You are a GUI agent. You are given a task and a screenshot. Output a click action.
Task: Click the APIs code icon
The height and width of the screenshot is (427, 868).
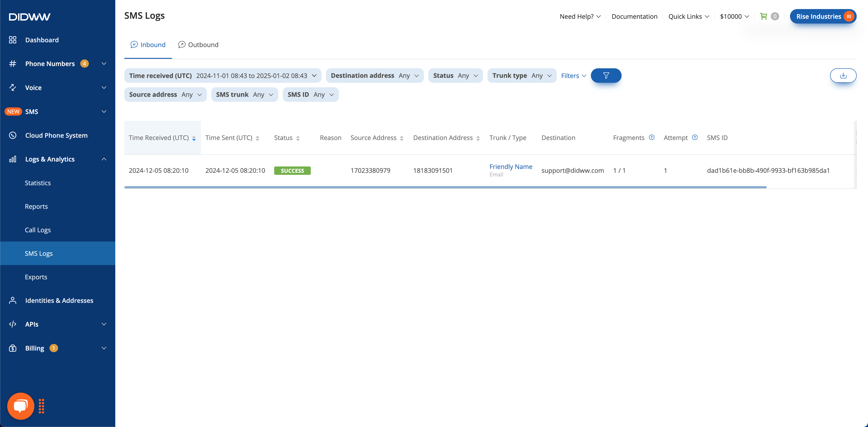pyautogui.click(x=13, y=324)
